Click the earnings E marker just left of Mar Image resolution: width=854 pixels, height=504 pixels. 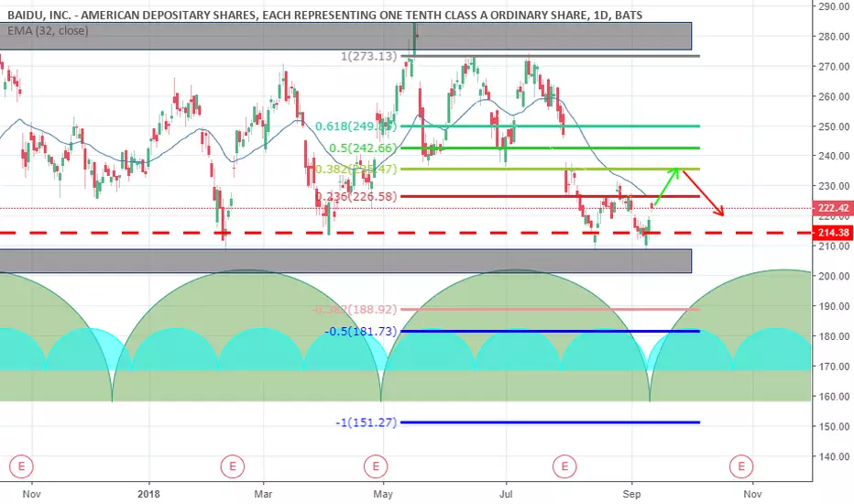click(x=233, y=466)
